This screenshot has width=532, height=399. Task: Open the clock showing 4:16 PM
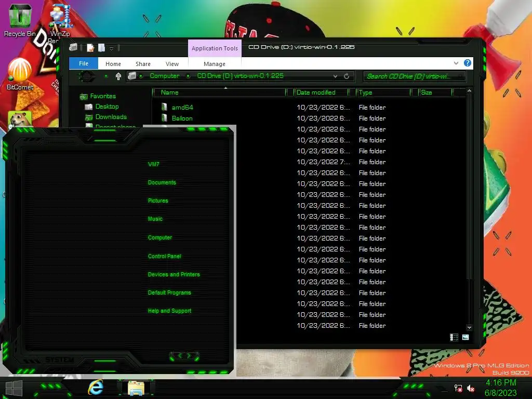point(500,388)
